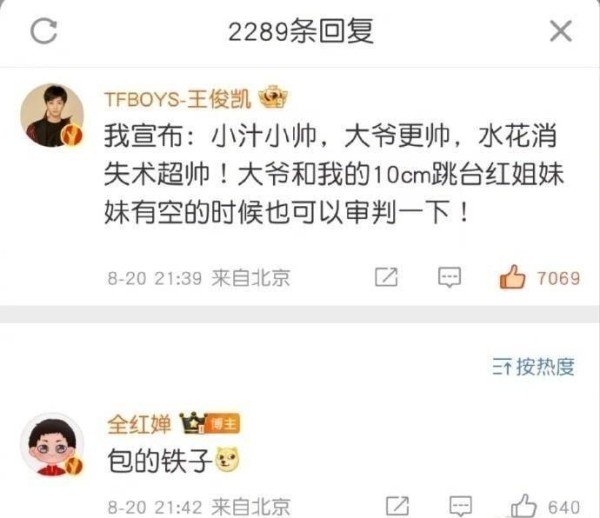Toggle like on the comment with 7069 likes
The width and height of the screenshot is (600, 518).
coord(512,277)
